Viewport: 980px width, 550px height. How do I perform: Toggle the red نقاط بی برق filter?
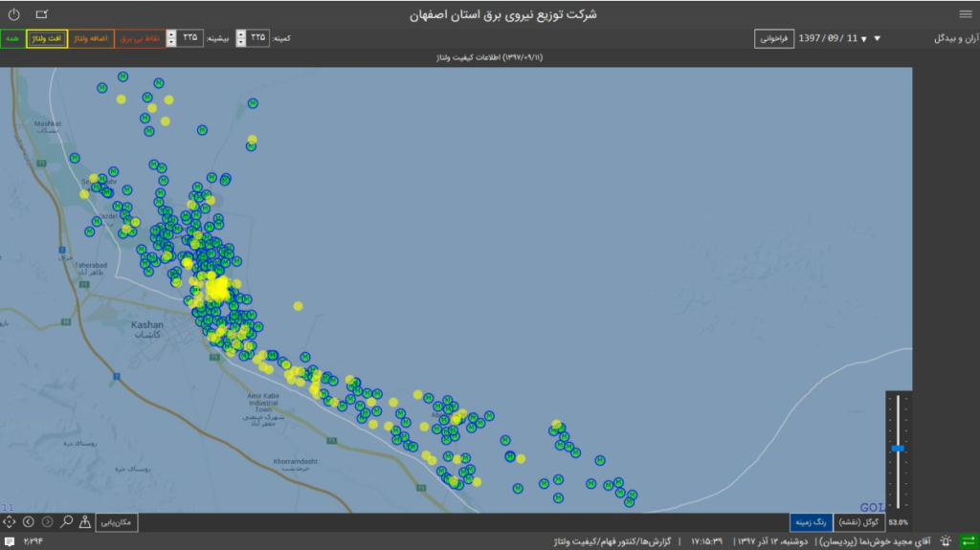click(x=139, y=38)
